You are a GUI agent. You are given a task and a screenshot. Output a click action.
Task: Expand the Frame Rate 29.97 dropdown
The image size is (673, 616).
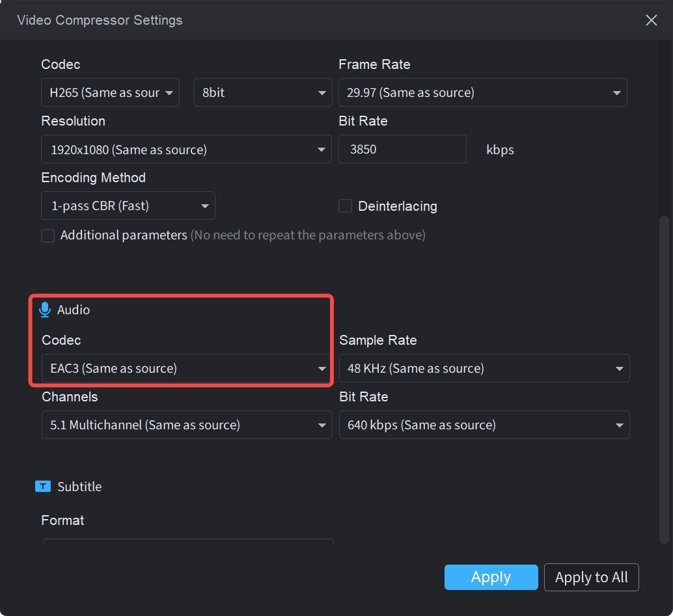pyautogui.click(x=482, y=92)
